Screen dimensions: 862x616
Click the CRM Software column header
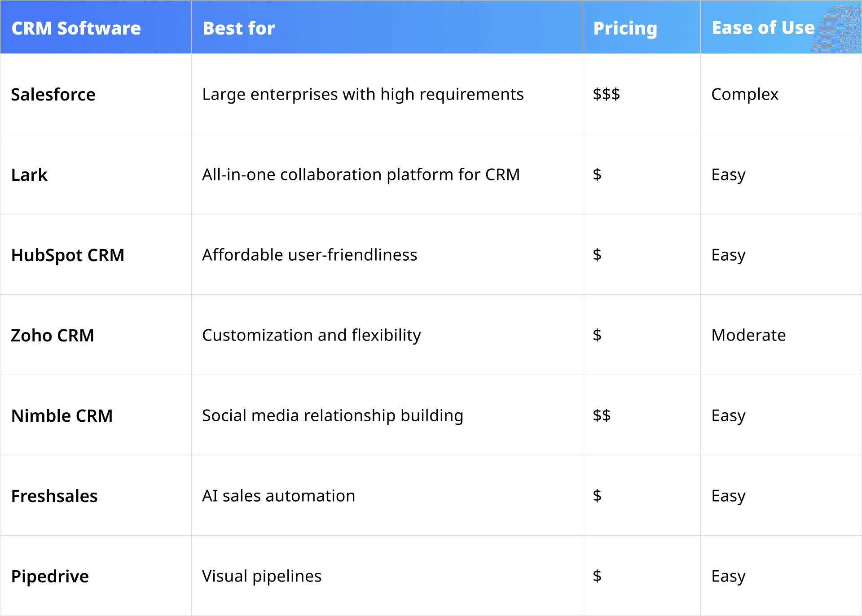[75, 27]
